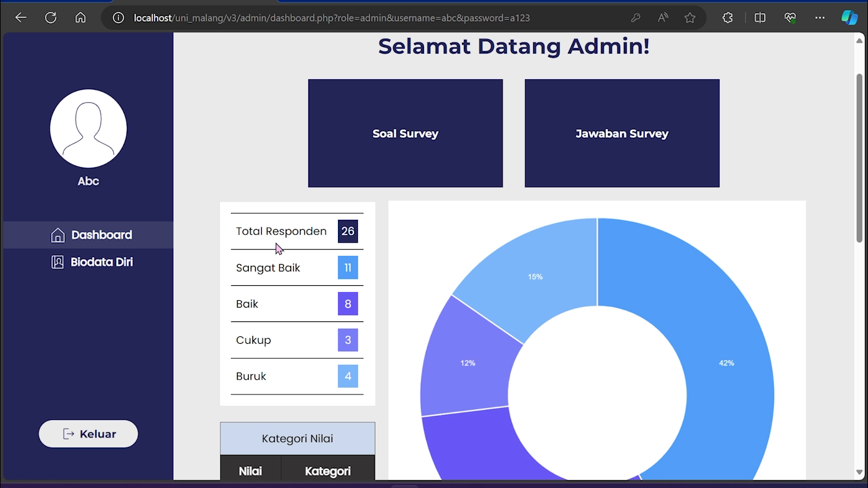Open the Dashboard sidebar menu item
This screenshot has width=868, height=488.
89,235
